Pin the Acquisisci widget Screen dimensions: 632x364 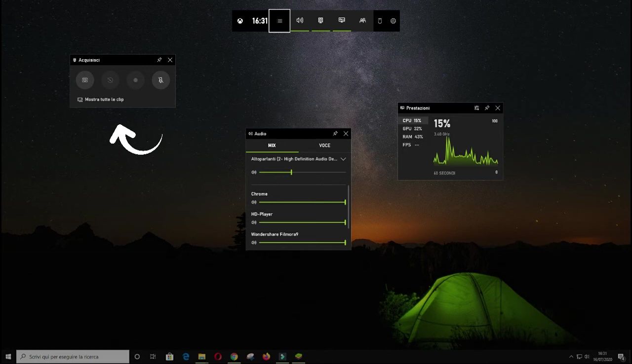(x=159, y=60)
